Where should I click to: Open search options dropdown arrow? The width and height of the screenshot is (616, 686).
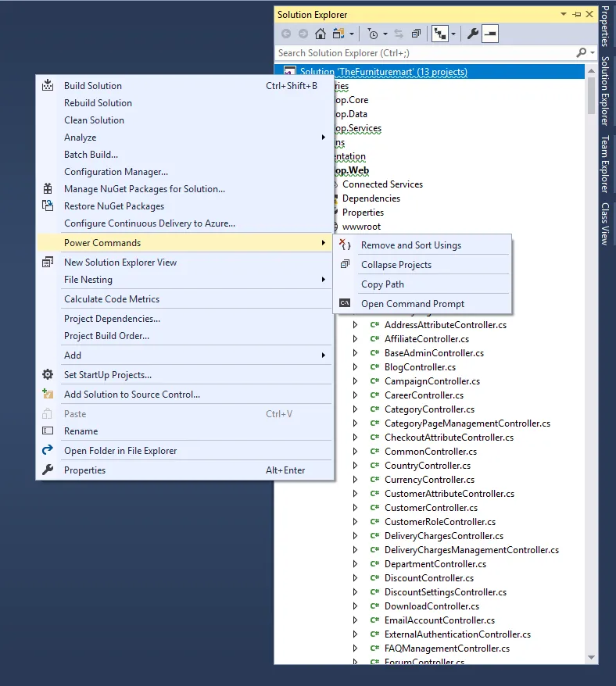(x=593, y=53)
